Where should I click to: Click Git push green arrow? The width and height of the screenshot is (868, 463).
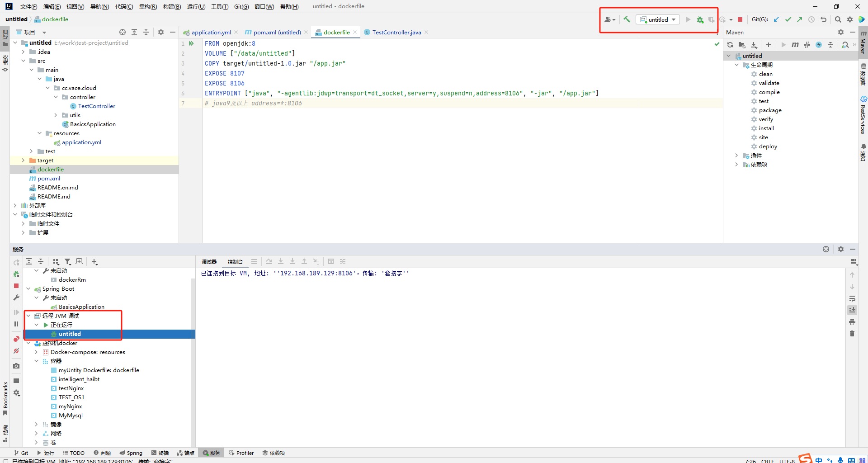click(800, 19)
